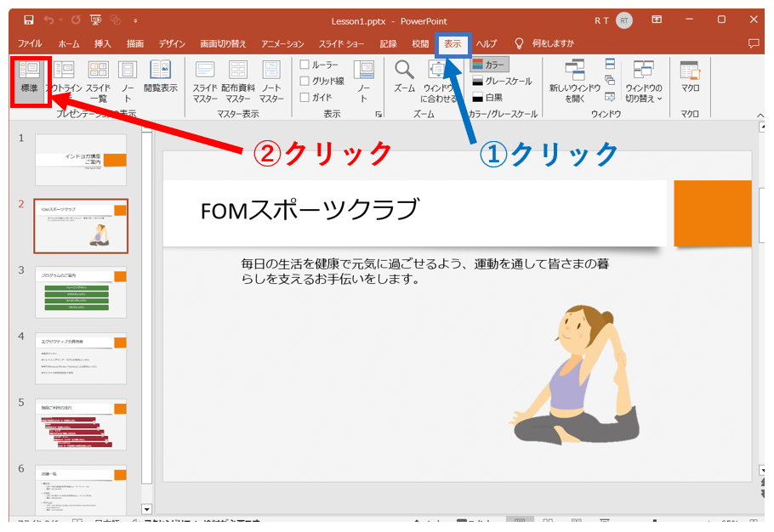Open the アニメーション tab

click(282, 43)
